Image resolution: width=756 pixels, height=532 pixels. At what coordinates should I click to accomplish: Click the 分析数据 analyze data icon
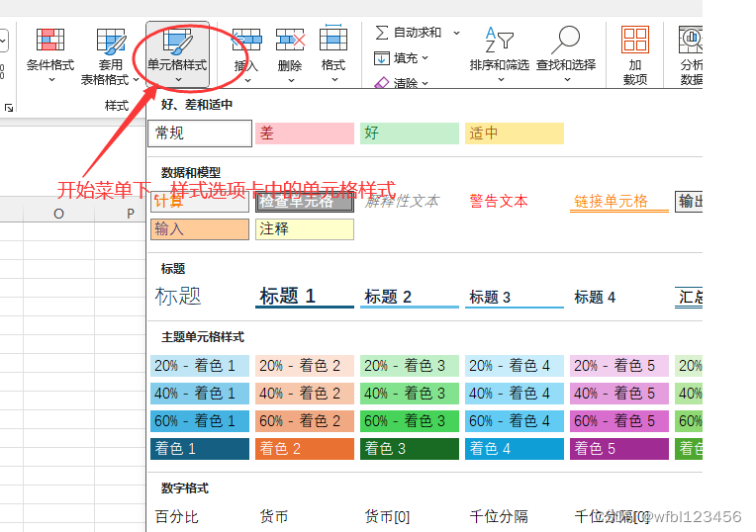click(691, 40)
